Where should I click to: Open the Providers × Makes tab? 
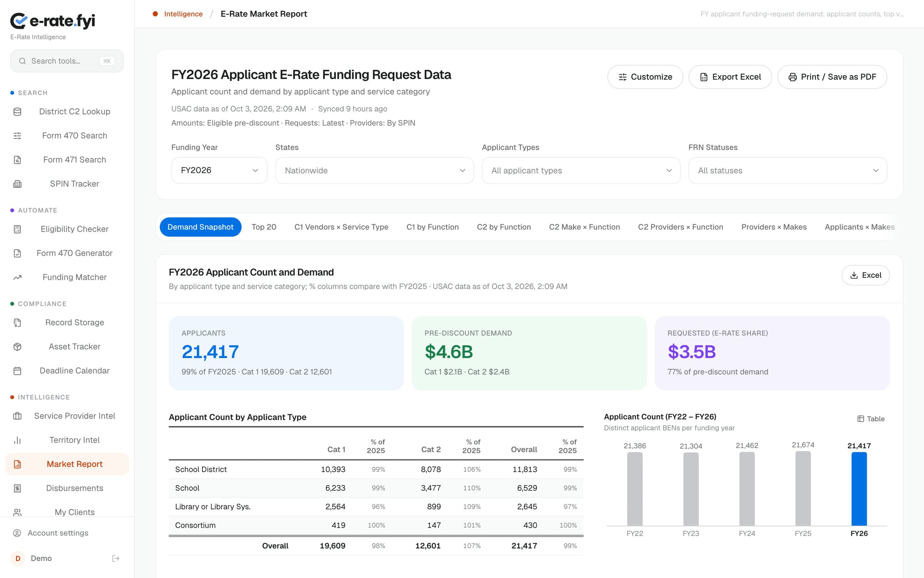pyautogui.click(x=774, y=227)
